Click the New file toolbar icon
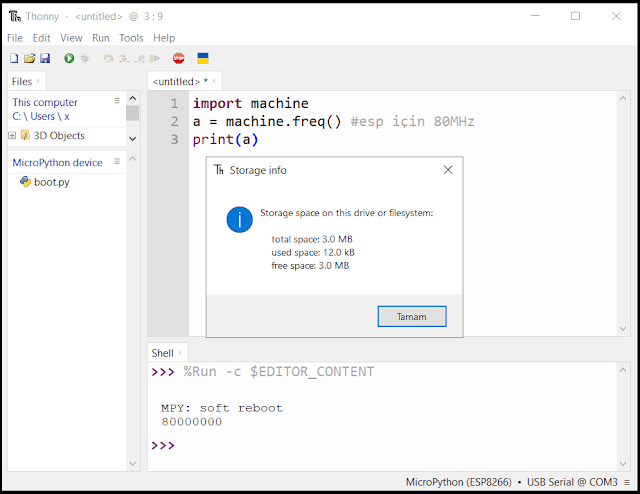The width and height of the screenshot is (640, 494). pyautogui.click(x=14, y=58)
